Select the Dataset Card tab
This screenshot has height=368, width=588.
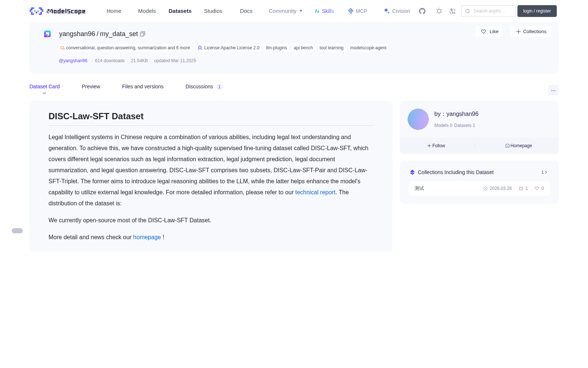click(x=44, y=86)
